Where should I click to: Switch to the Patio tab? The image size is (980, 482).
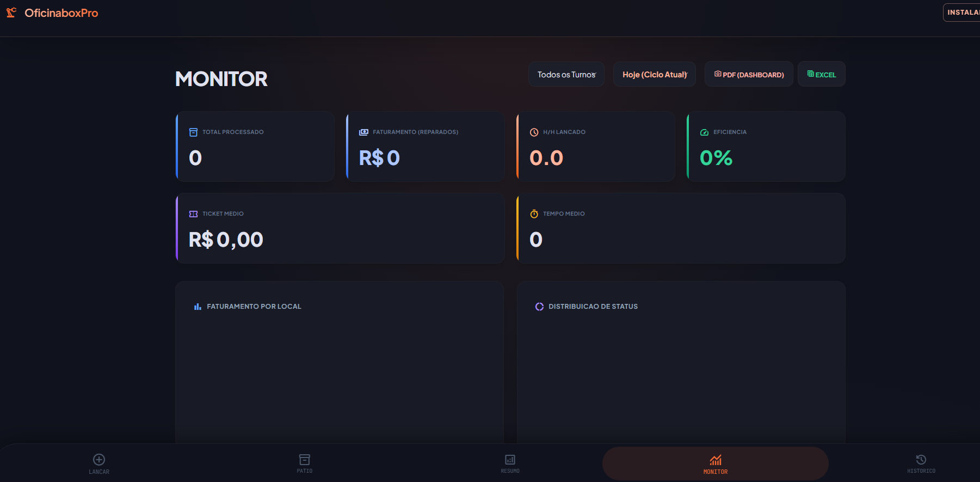coord(305,464)
